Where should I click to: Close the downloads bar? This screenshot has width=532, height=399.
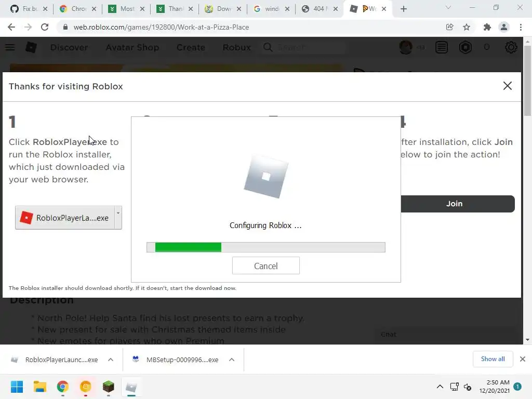coord(523,359)
